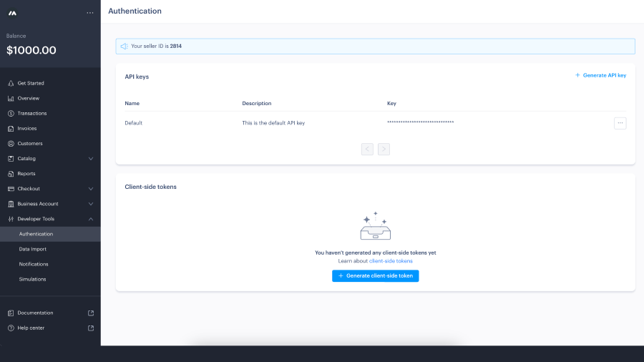Image resolution: width=644 pixels, height=362 pixels.
Task: Click the Customers icon in sidebar
Action: pos(11,144)
